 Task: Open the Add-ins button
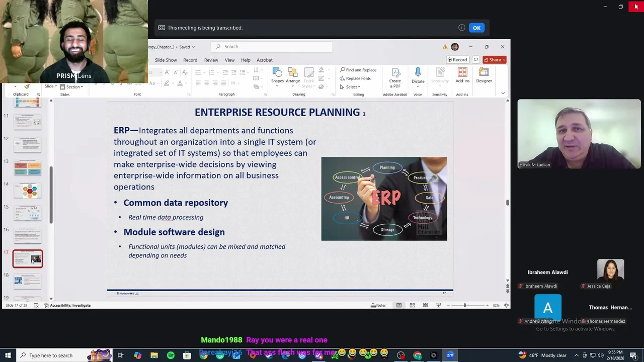pos(462,76)
